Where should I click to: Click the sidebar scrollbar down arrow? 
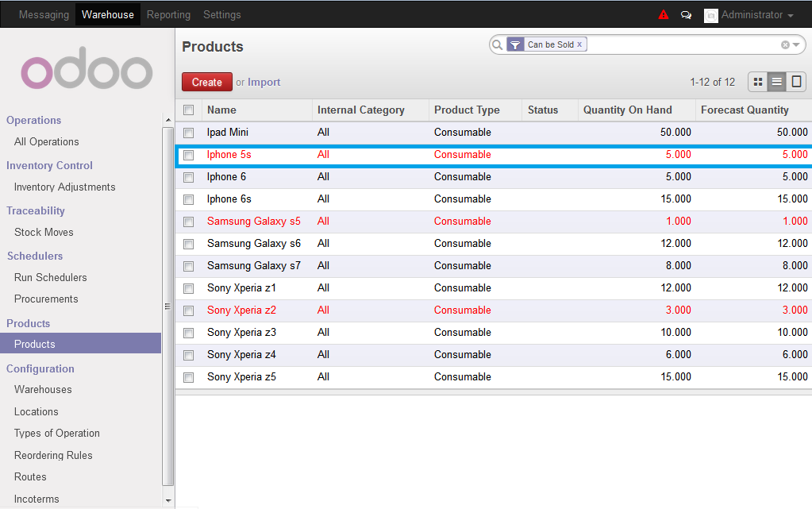tap(167, 501)
